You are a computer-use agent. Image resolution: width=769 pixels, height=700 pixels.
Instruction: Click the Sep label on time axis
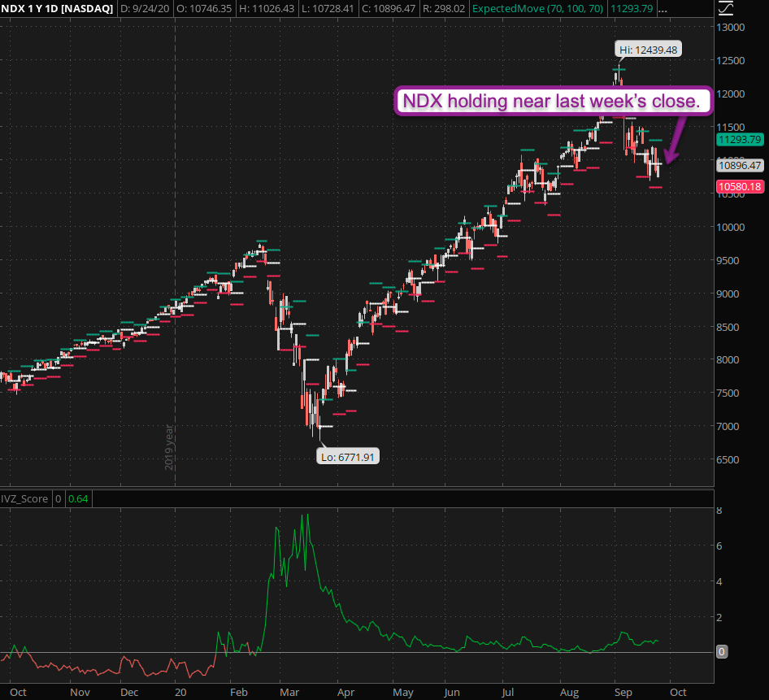pos(623,692)
